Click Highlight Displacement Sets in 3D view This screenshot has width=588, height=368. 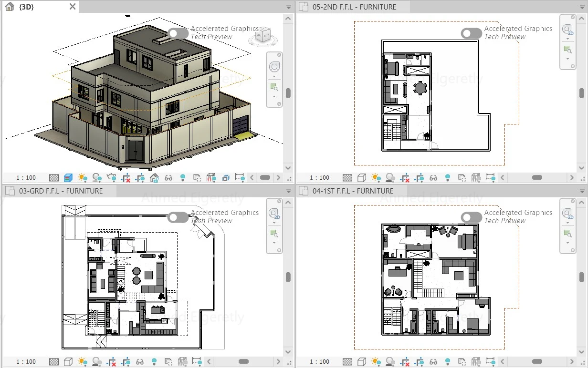pos(225,178)
